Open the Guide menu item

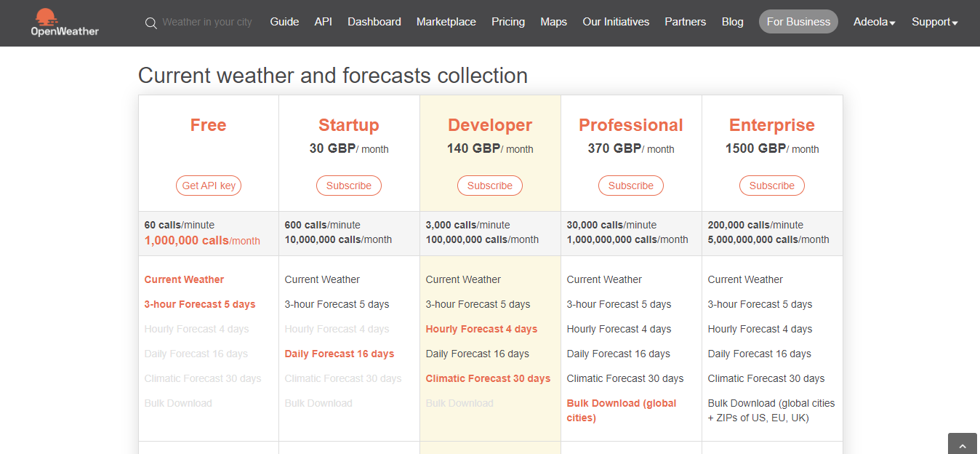[x=284, y=22]
